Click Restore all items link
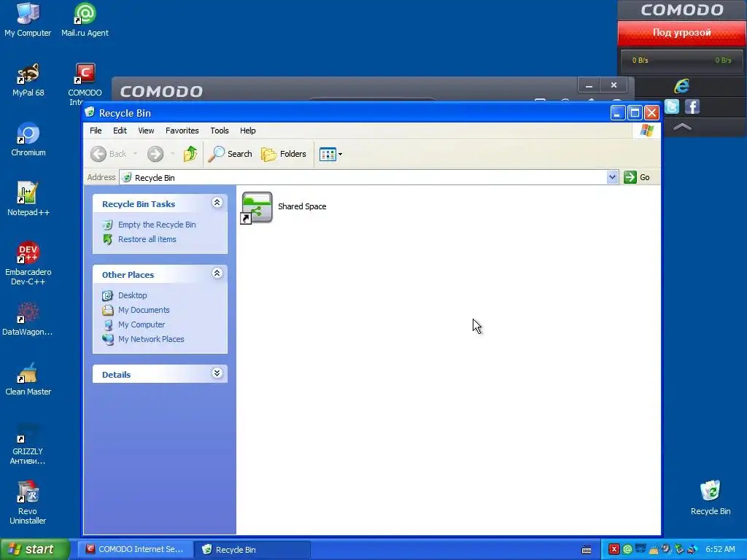The height and width of the screenshot is (560, 747). pyautogui.click(x=147, y=239)
